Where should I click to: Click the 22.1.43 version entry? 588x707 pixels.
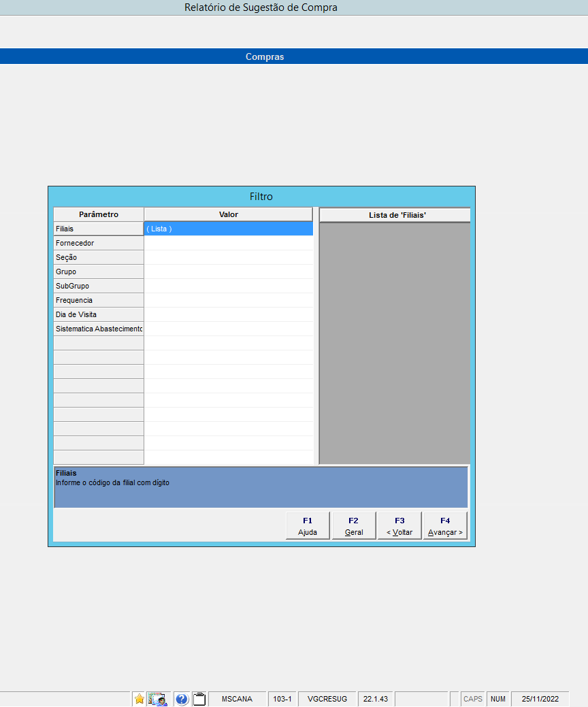376,699
